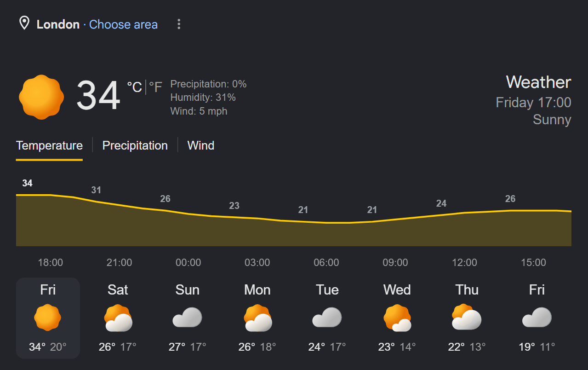Click the 00:00 time label on chart
Image resolution: width=588 pixels, height=370 pixels.
coord(188,263)
